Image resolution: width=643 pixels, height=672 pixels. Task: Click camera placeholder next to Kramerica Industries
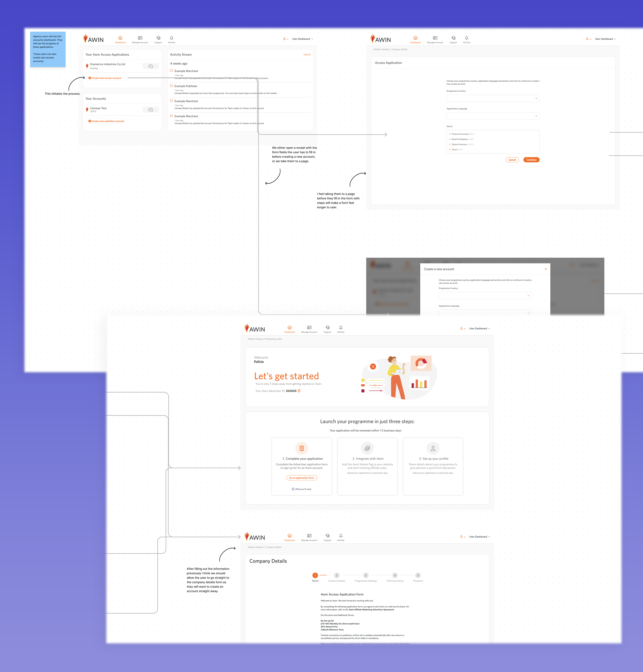coord(151,66)
